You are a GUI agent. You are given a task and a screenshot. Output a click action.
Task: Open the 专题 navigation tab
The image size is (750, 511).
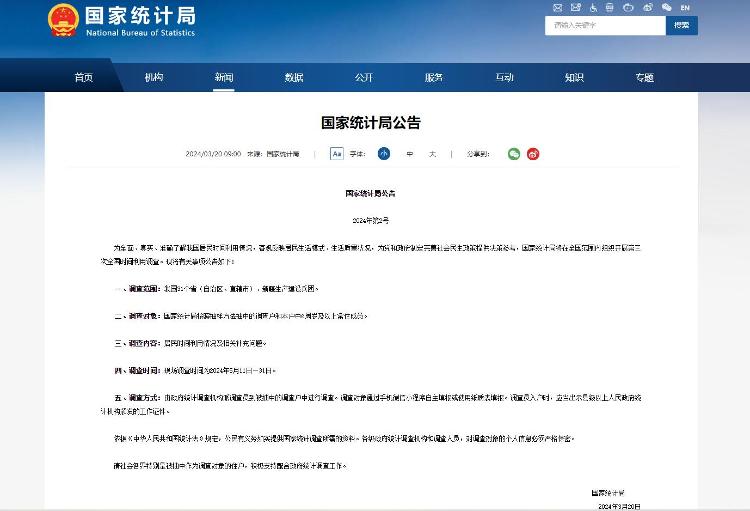point(644,77)
